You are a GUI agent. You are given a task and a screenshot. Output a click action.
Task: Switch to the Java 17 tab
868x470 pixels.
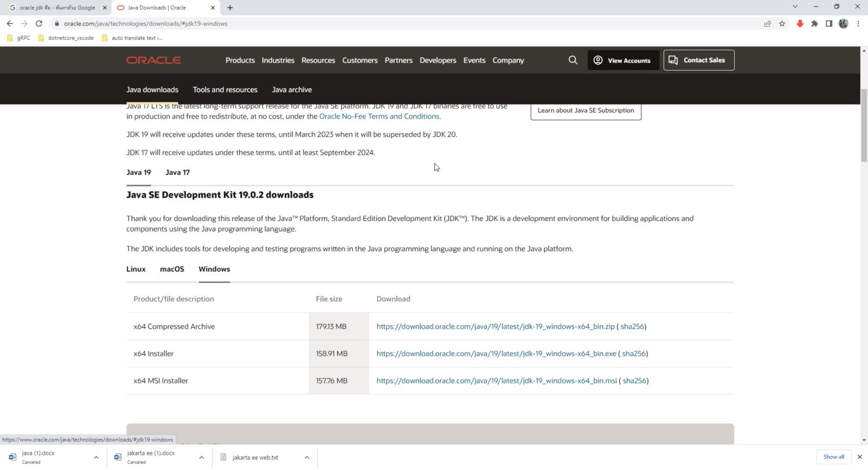177,172
